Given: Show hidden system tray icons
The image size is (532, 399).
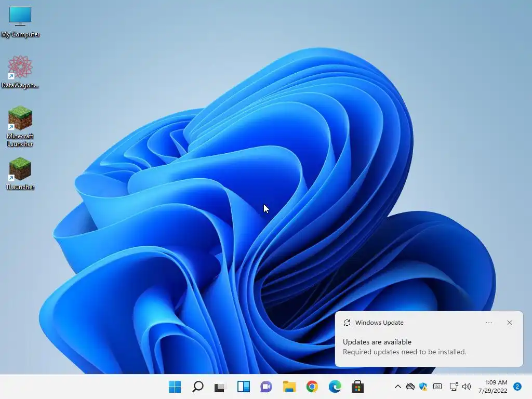Looking at the screenshot, I should coord(397,387).
